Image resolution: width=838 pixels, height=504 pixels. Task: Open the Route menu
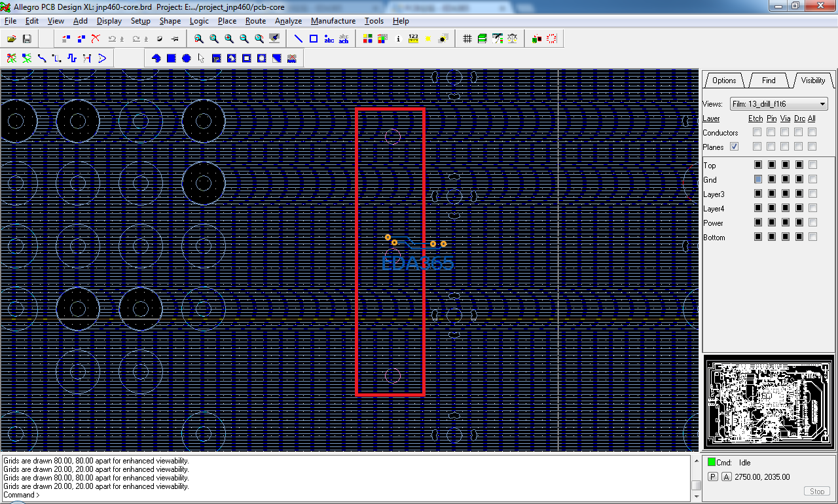click(x=255, y=21)
